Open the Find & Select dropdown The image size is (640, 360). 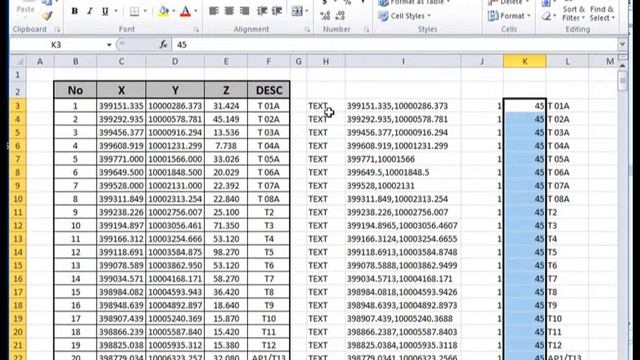click(602, 13)
